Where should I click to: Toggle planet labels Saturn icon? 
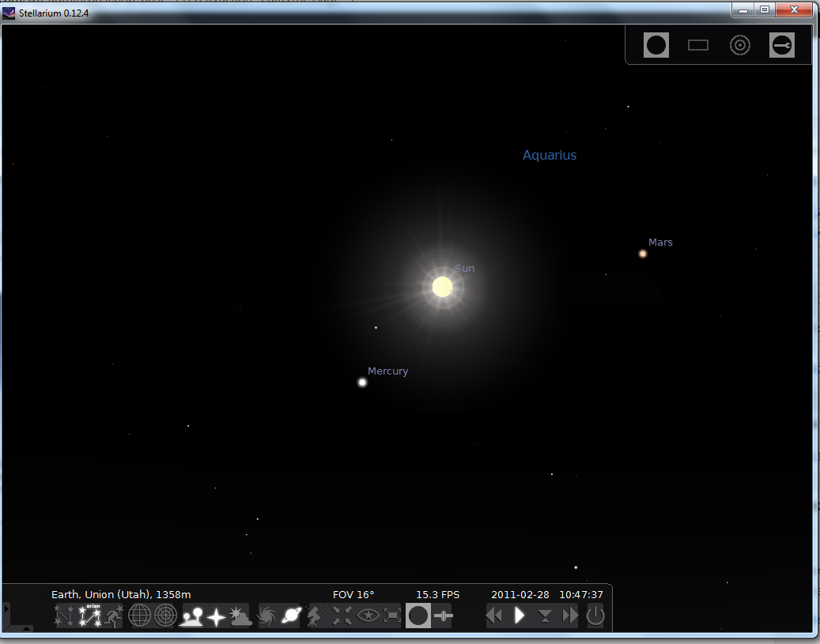(292, 616)
